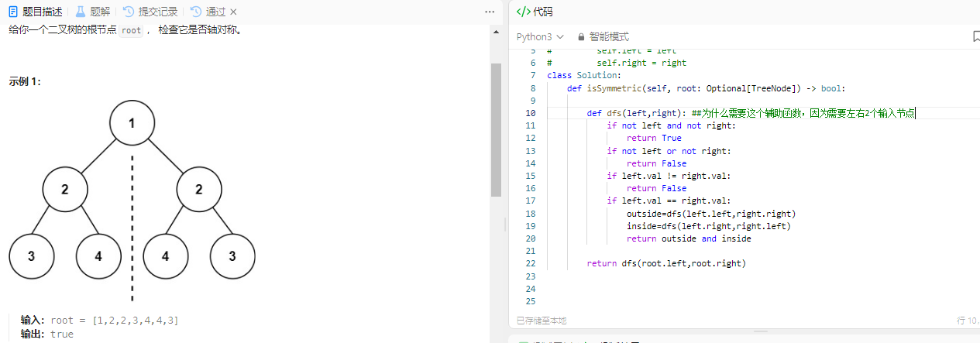Click line number 22 in editor gutter
This screenshot has height=343, width=980.
coord(530,263)
